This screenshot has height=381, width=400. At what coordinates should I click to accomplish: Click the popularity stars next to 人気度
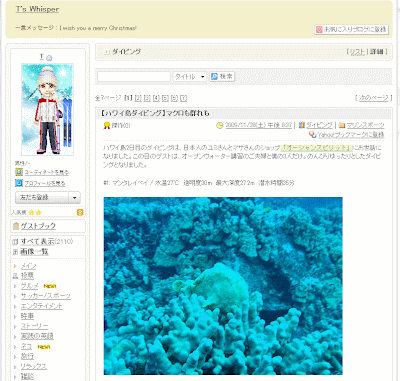coord(35,212)
